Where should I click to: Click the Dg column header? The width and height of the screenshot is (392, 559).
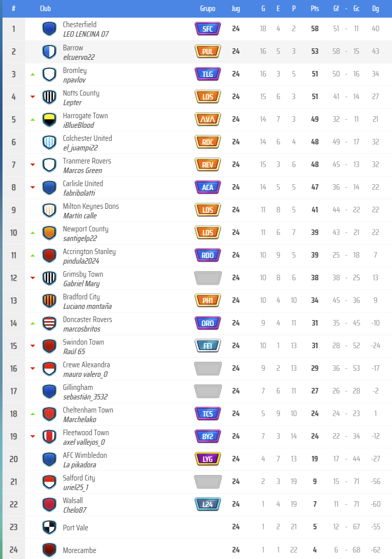375,9
